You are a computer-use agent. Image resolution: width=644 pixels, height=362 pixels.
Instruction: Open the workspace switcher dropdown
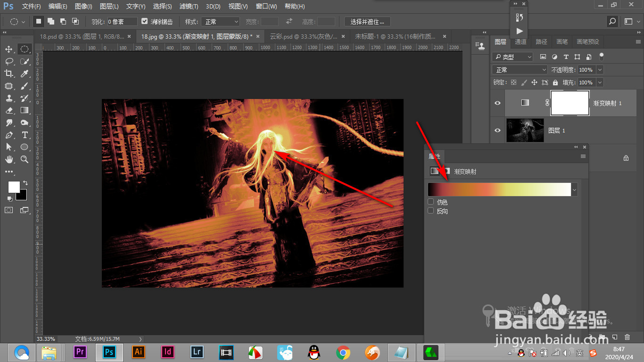(x=632, y=22)
